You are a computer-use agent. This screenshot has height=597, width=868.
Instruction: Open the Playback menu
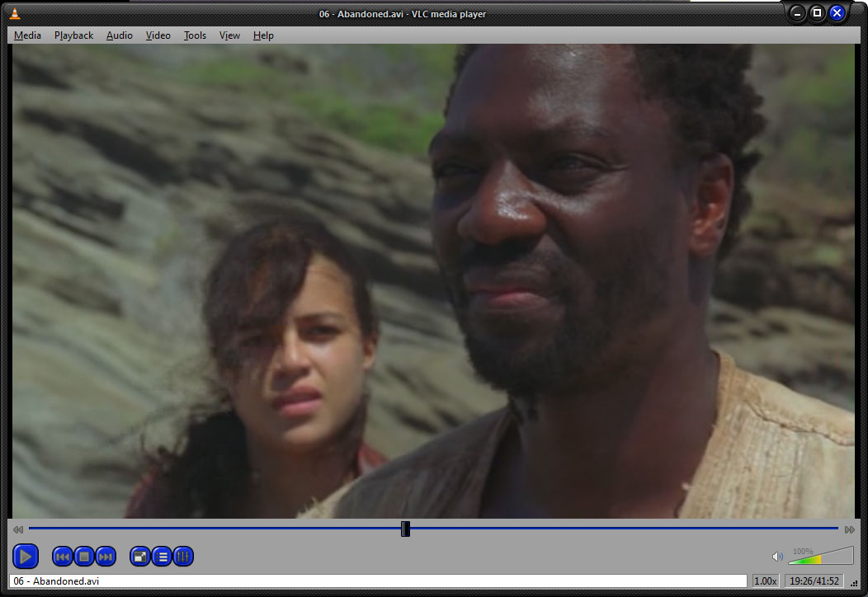click(x=73, y=35)
